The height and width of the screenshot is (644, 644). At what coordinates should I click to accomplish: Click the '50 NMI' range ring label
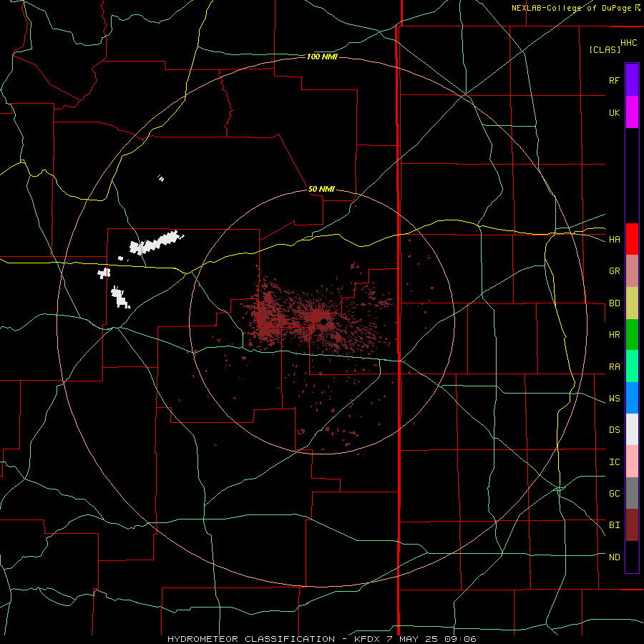[321, 189]
